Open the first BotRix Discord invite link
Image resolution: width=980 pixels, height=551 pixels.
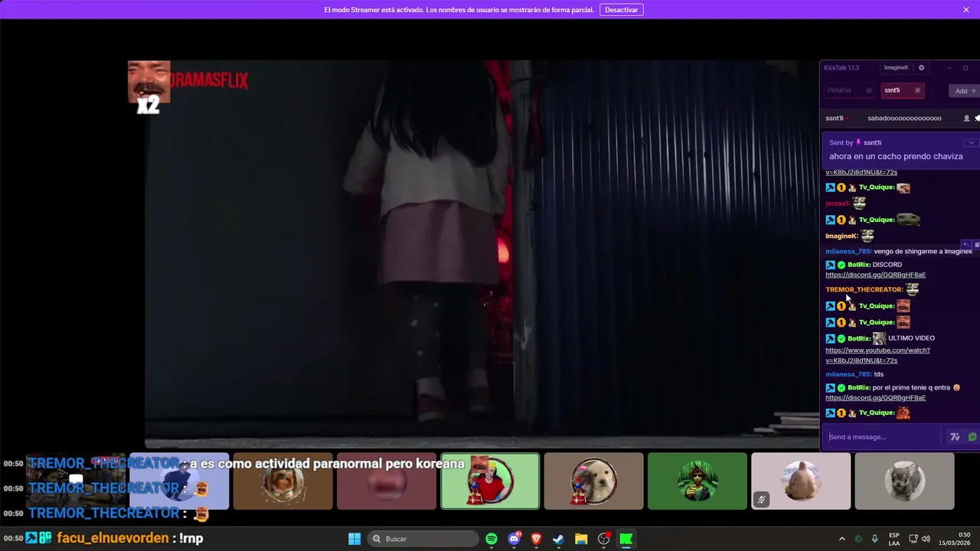click(875, 275)
